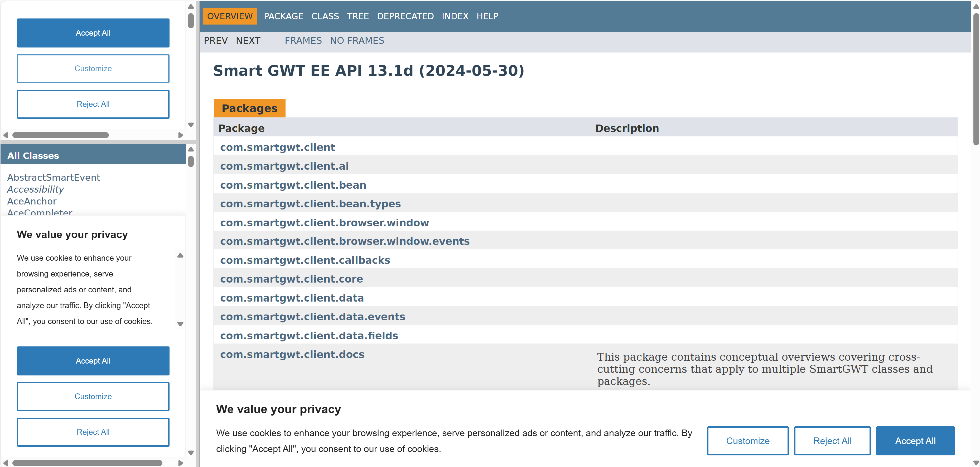Open the DEPRECATED list
Image resolution: width=980 pixels, height=467 pixels.
pyautogui.click(x=405, y=16)
